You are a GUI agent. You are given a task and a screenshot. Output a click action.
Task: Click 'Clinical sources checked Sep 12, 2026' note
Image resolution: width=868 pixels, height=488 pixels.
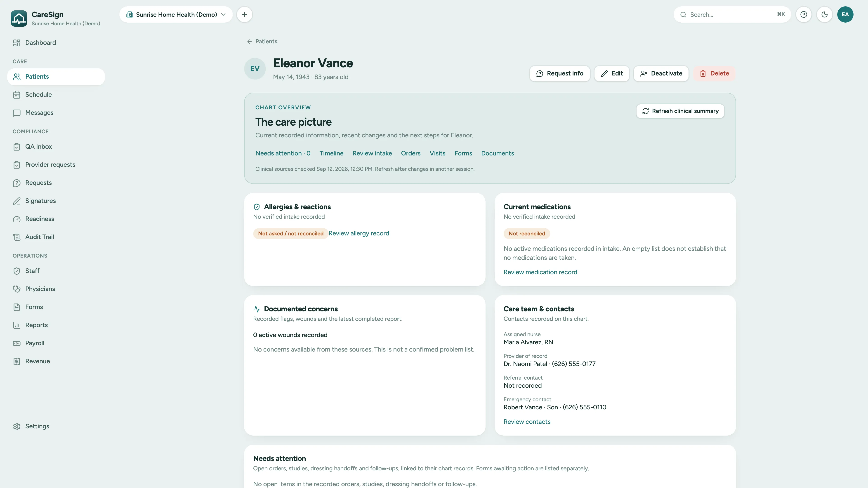coord(365,169)
